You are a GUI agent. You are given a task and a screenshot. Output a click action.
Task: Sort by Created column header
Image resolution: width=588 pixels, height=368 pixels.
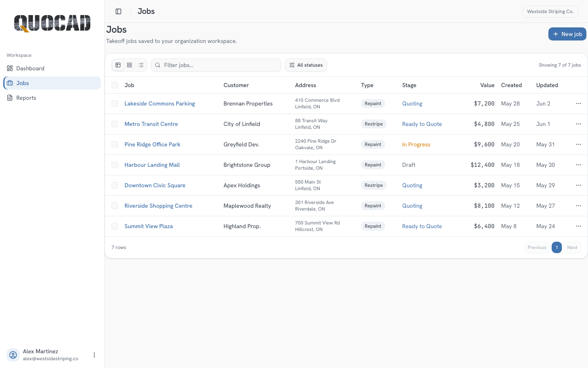pyautogui.click(x=511, y=85)
